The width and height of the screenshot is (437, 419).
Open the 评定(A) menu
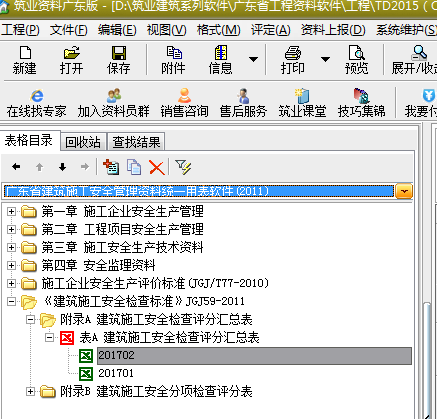click(x=270, y=30)
